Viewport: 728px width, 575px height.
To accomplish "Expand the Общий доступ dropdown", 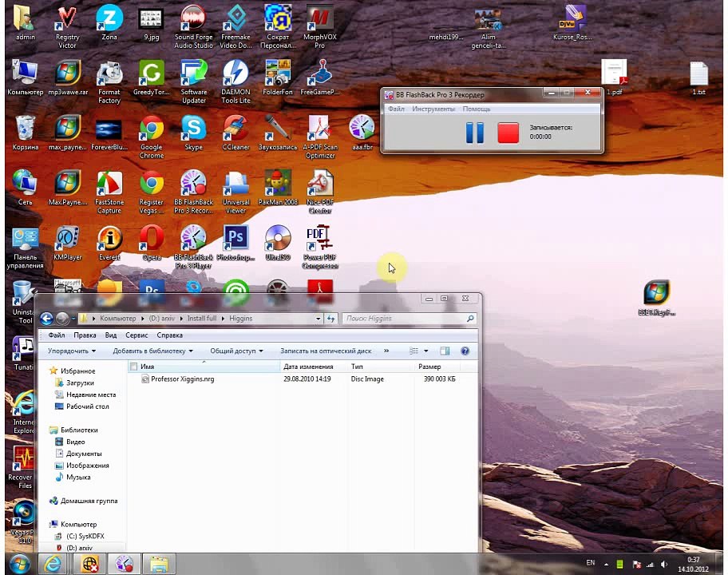I will [x=236, y=351].
